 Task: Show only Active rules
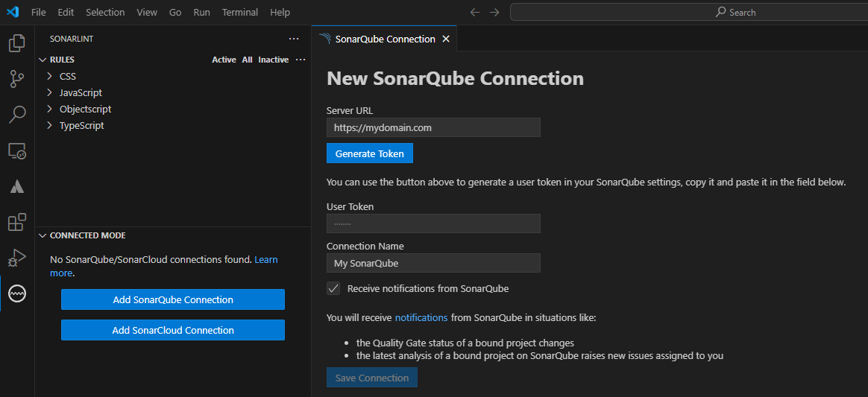(224, 60)
